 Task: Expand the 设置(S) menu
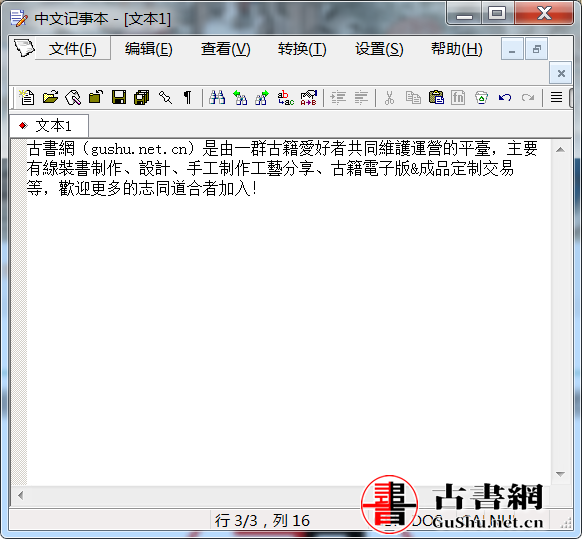[x=379, y=49]
